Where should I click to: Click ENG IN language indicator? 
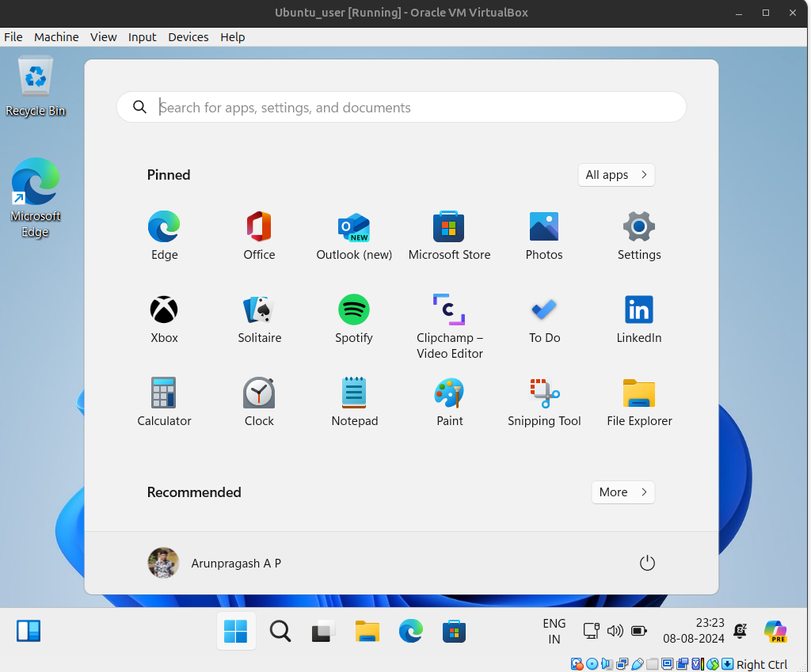click(x=554, y=631)
